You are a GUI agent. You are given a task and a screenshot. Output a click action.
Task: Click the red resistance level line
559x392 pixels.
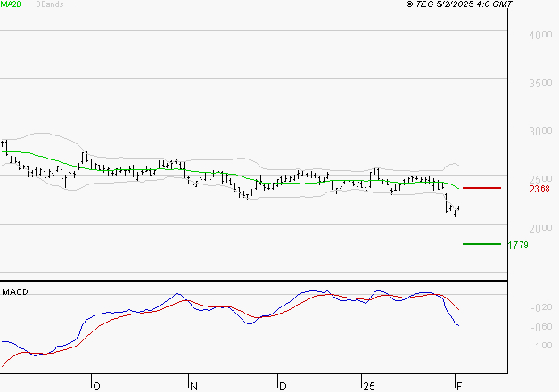point(481,188)
